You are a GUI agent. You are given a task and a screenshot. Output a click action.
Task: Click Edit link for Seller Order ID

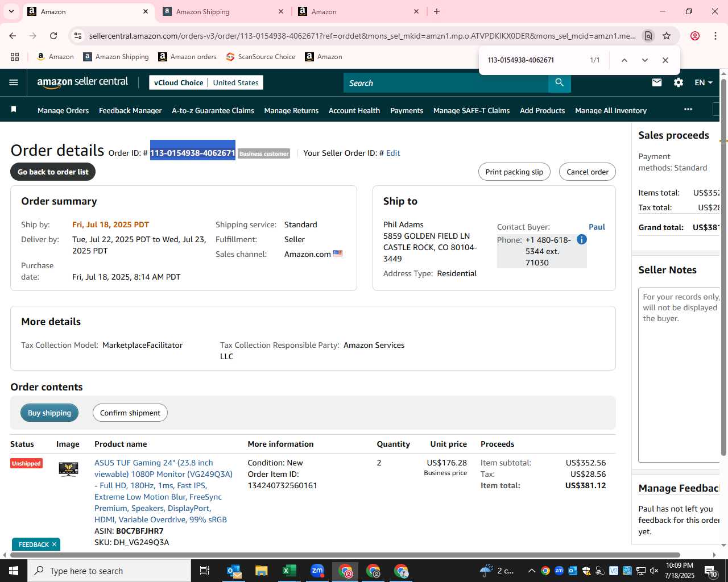pyautogui.click(x=393, y=153)
